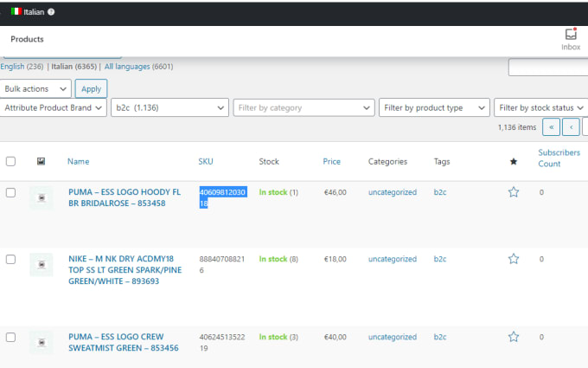Image resolution: width=588 pixels, height=368 pixels.
Task: Open product PUMA – ESS LOGO HOODY FL BR BRIDALROSE
Action: [x=125, y=197]
